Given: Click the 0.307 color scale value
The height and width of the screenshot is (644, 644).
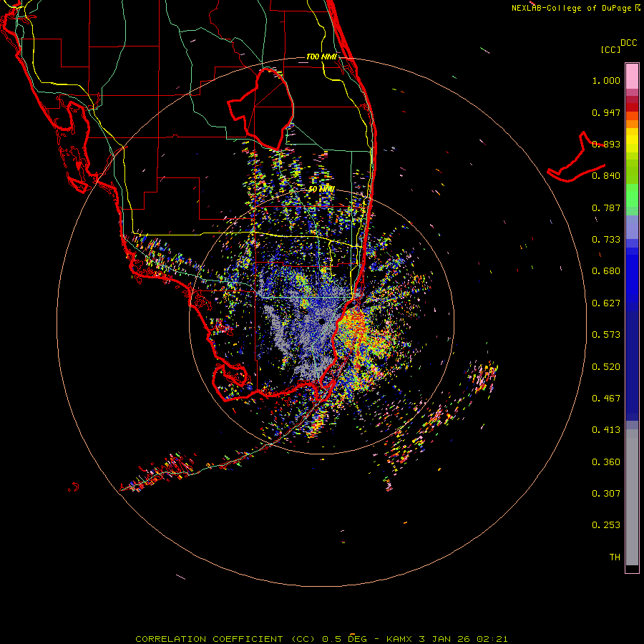Looking at the screenshot, I should (606, 494).
